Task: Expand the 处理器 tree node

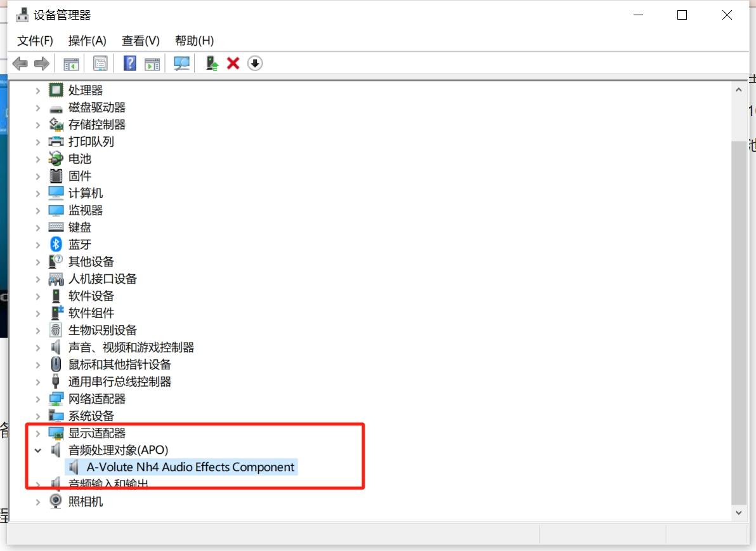Action: (38, 90)
